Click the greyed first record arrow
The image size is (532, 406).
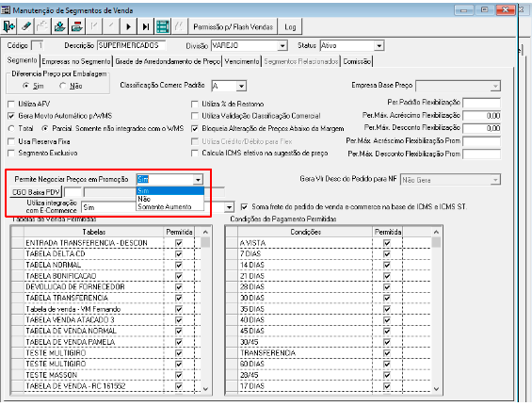(94, 26)
